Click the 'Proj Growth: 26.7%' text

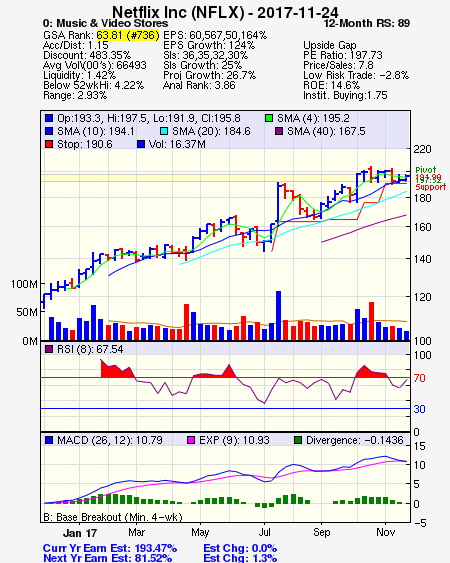coord(209,75)
